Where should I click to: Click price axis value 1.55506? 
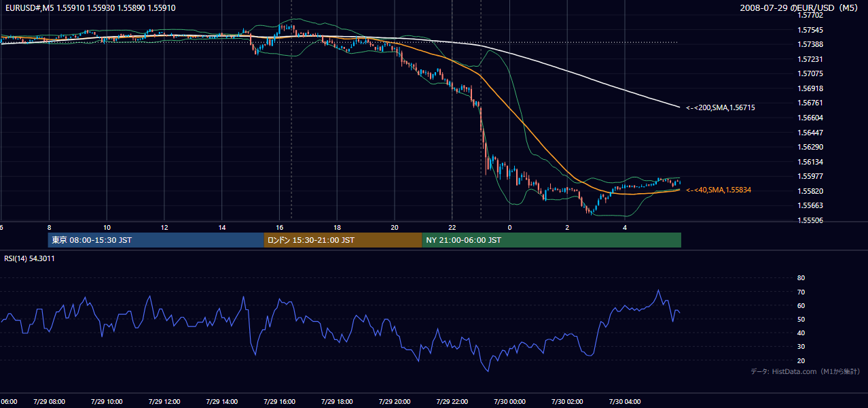(x=809, y=220)
